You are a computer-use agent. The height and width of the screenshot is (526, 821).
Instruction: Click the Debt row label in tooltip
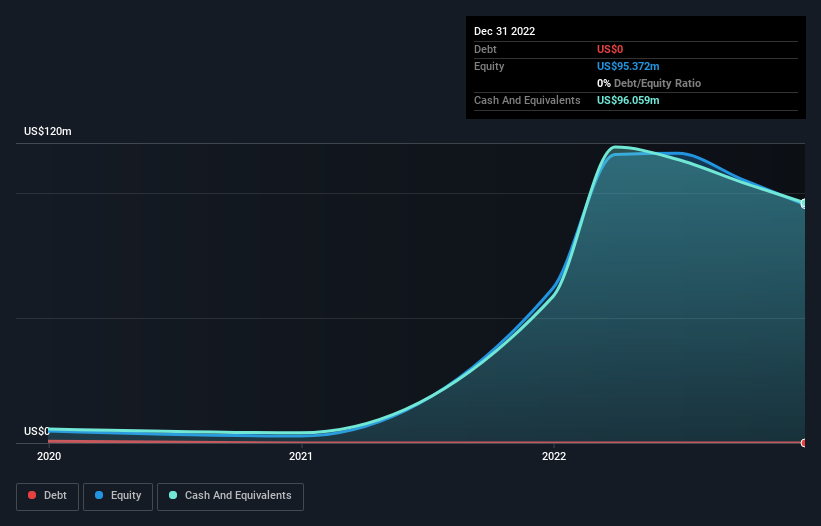[x=485, y=49]
